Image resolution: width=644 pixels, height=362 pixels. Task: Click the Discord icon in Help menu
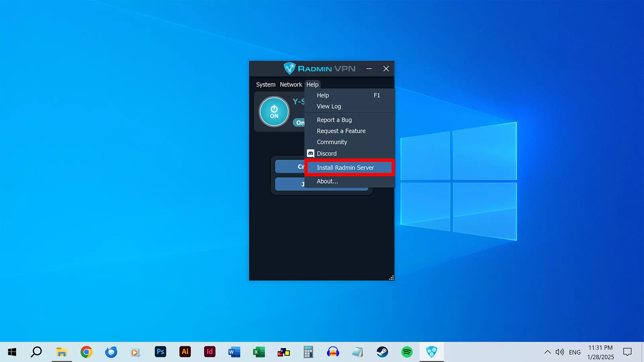tap(311, 154)
